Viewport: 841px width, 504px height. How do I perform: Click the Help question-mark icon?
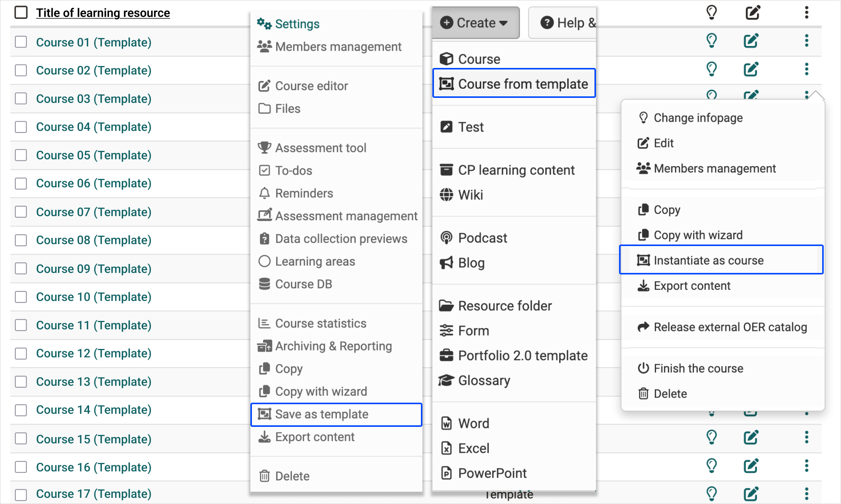click(x=547, y=23)
